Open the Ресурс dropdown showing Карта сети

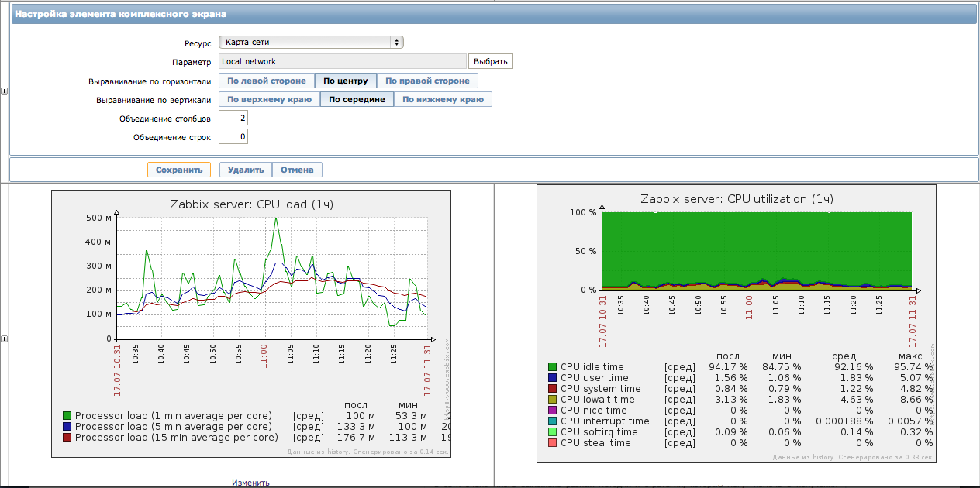coord(311,42)
